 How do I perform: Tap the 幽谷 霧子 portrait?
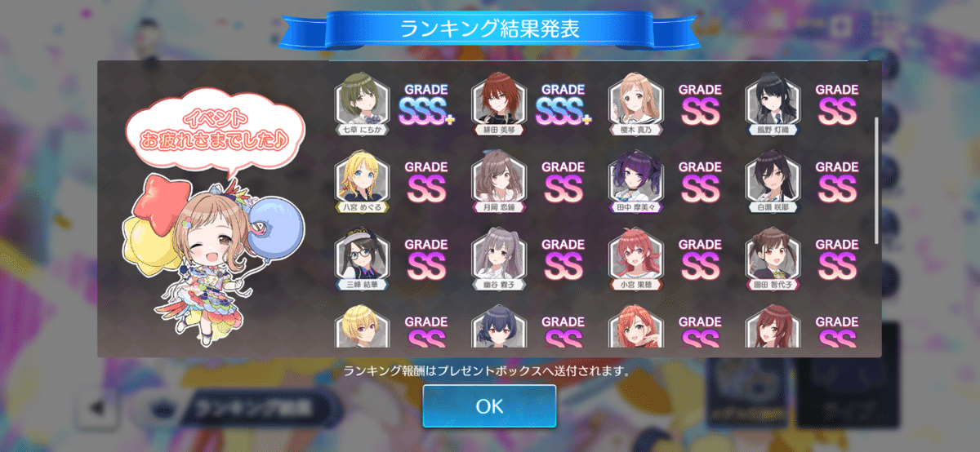500,259
